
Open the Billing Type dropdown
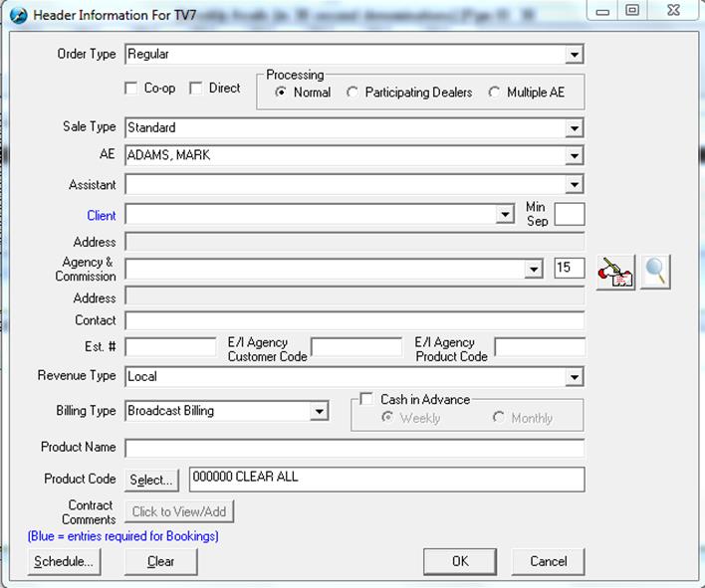tap(319, 411)
